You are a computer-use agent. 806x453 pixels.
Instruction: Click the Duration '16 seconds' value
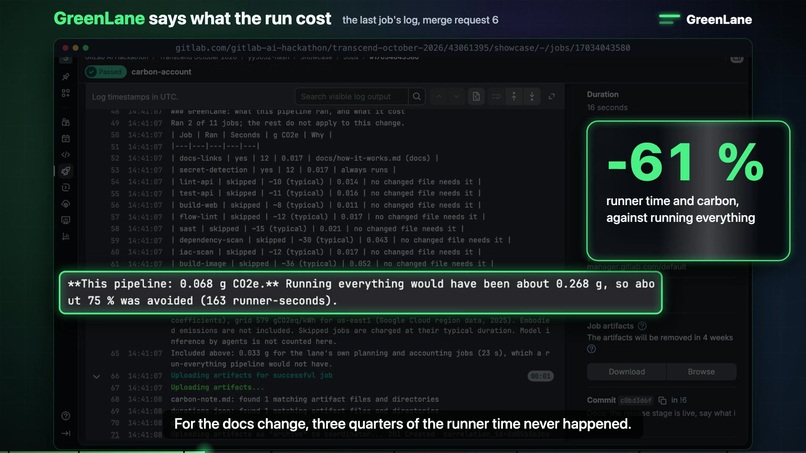[607, 107]
